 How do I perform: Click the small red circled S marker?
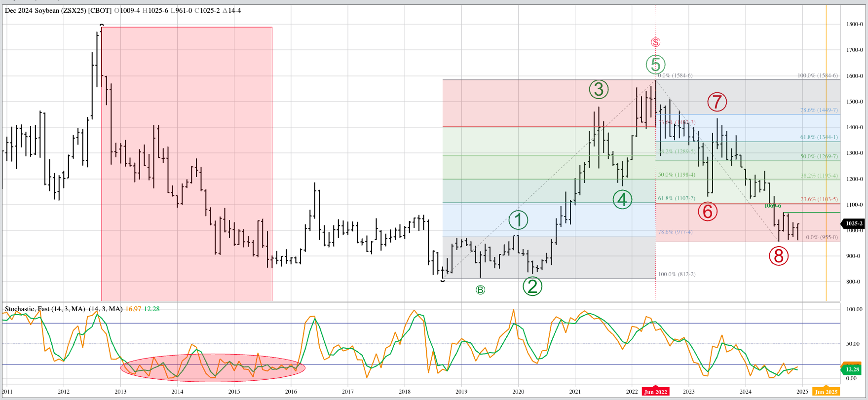pyautogui.click(x=655, y=42)
